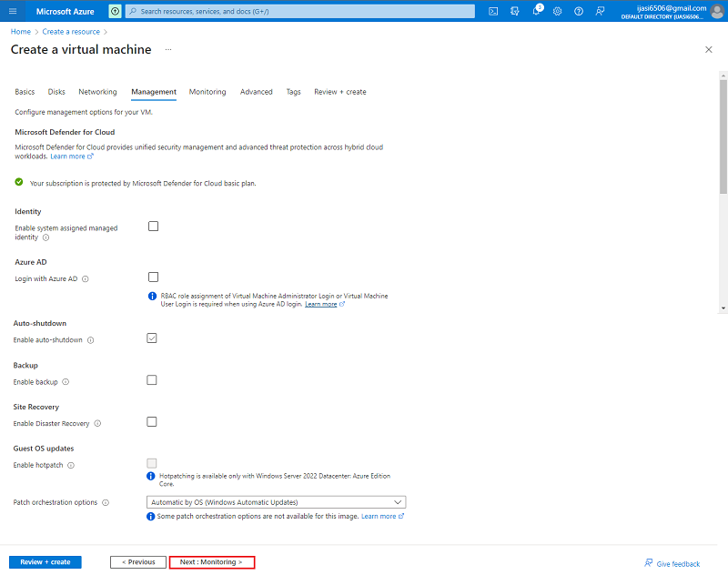Enable Disaster Recovery under Site Recovery
The image size is (728, 575).
pyautogui.click(x=151, y=421)
